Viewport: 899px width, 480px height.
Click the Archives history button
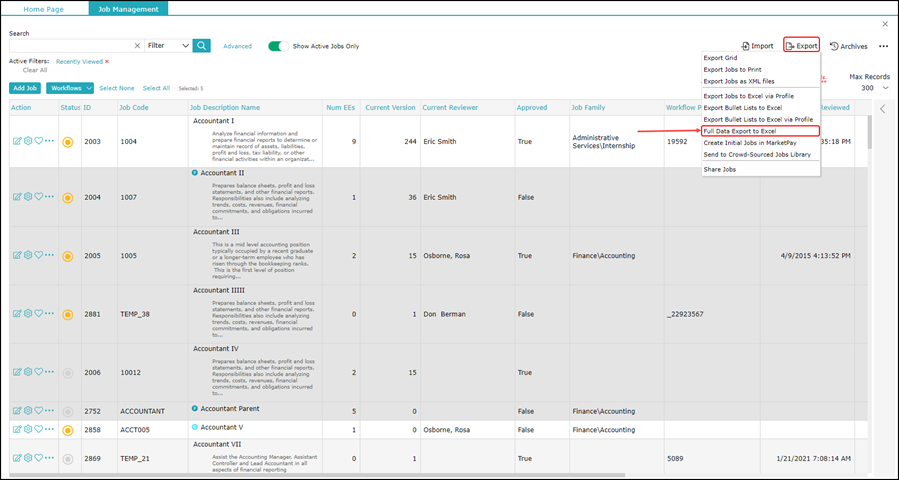(849, 46)
